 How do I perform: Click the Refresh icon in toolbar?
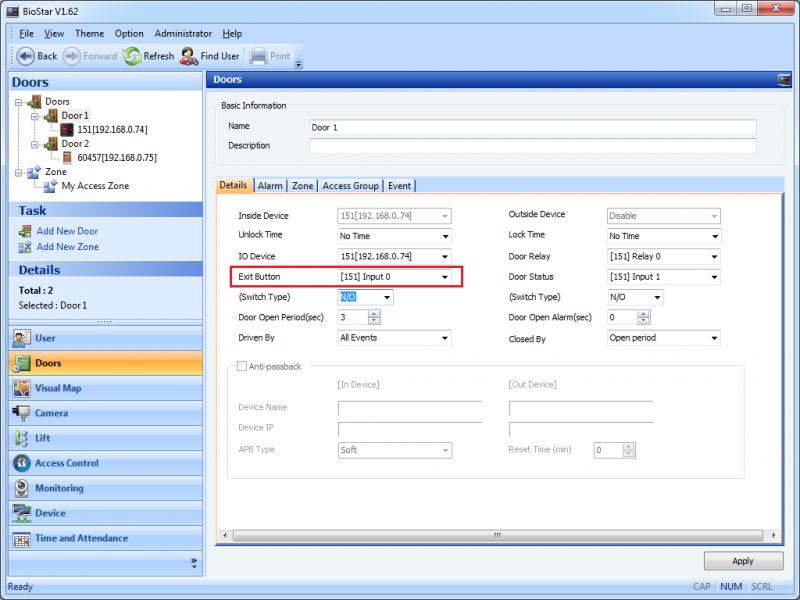coord(132,56)
